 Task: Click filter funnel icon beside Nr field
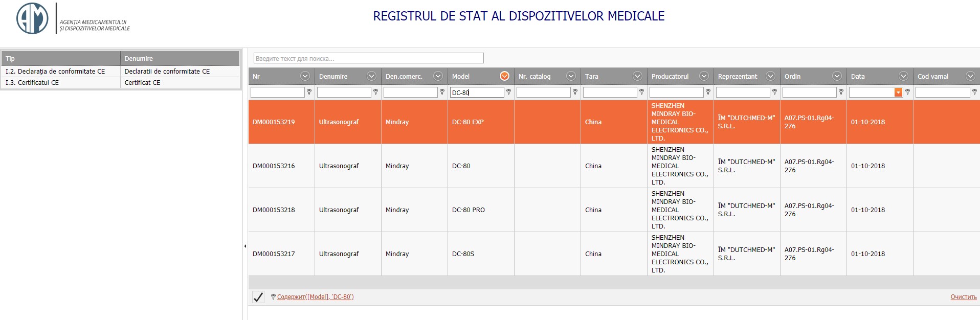(x=309, y=92)
